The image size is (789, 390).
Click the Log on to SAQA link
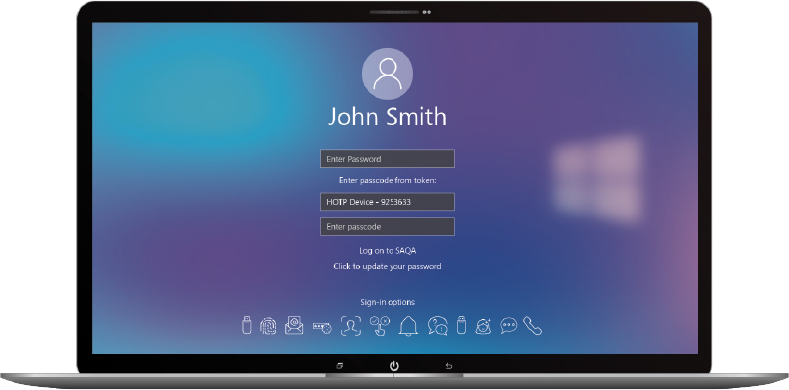387,251
